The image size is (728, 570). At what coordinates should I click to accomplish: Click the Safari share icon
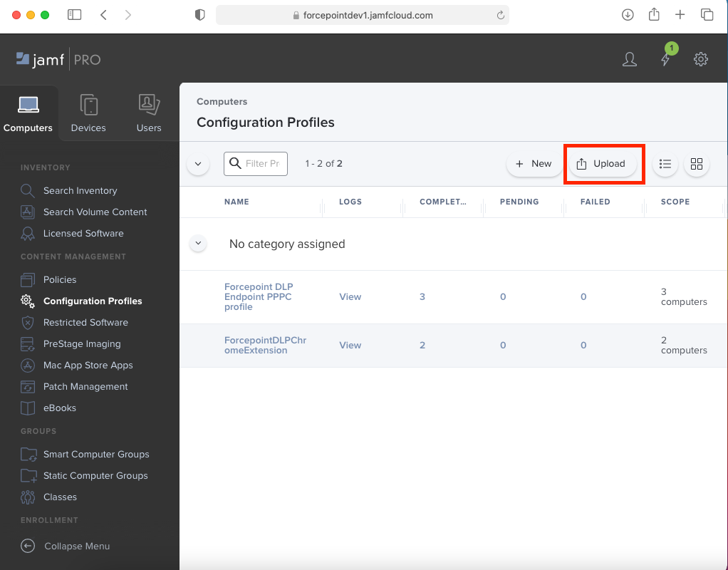pos(654,15)
